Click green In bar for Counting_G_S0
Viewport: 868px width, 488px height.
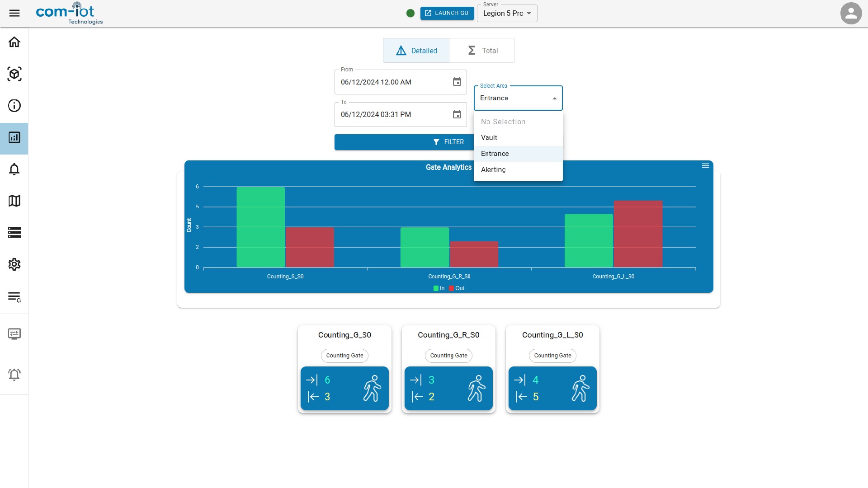[261, 227]
